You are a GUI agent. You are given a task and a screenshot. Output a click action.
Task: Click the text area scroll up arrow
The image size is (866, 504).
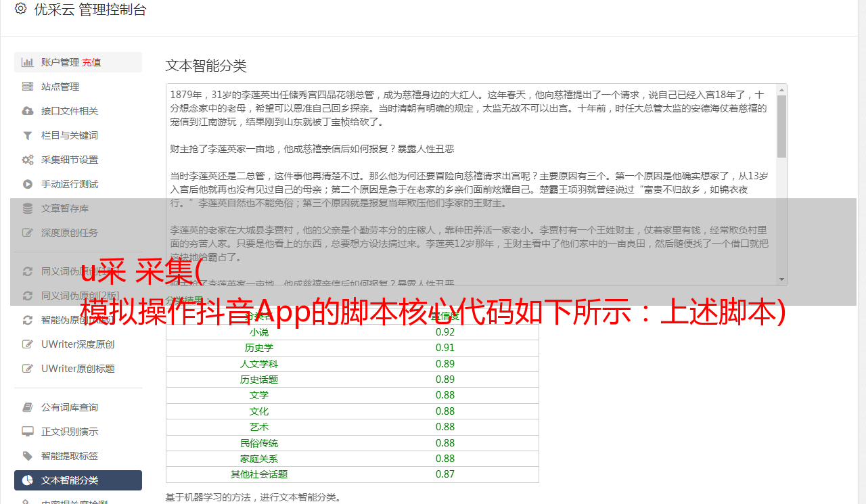click(x=782, y=89)
